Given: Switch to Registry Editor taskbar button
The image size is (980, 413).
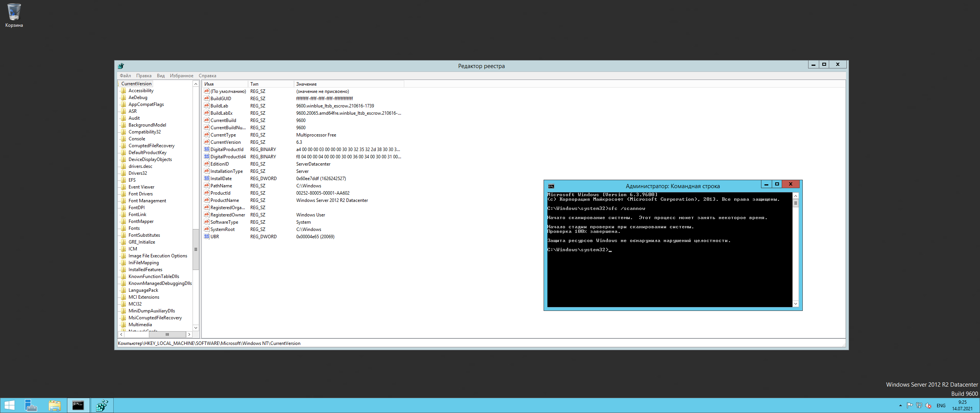Looking at the screenshot, I should (x=102, y=405).
